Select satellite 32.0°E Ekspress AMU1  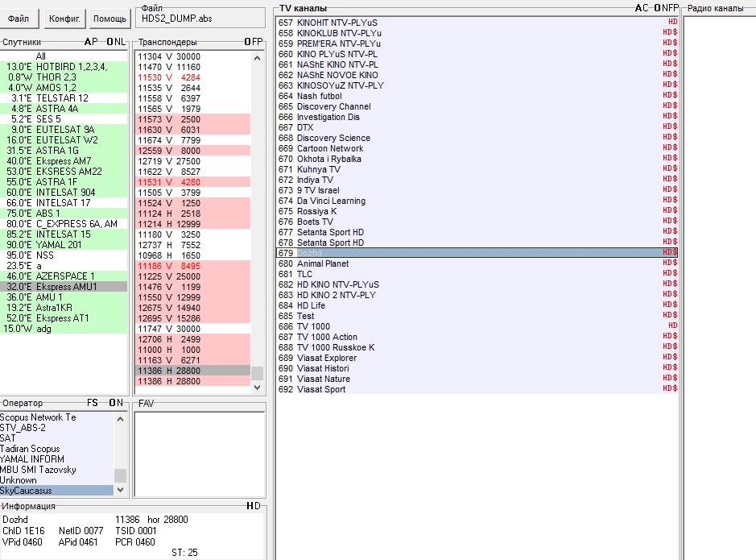(x=64, y=287)
